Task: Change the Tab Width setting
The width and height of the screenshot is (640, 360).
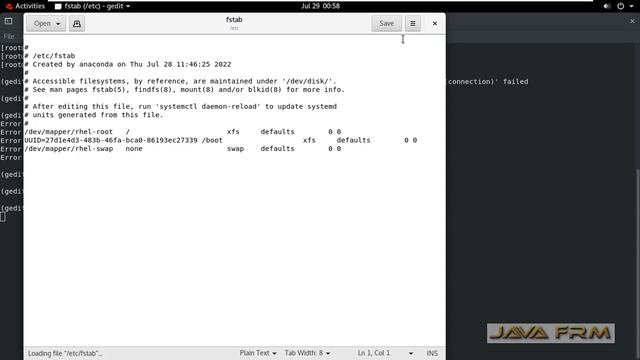Action: point(307,353)
